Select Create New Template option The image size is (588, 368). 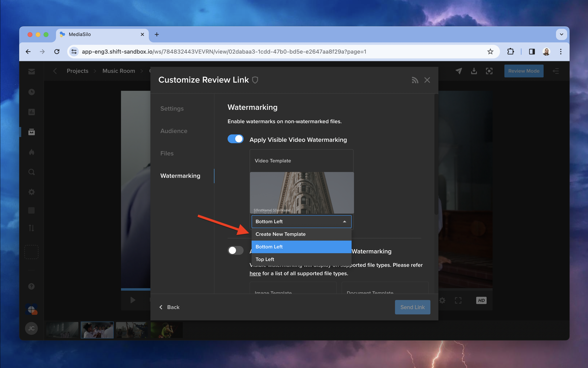[x=301, y=234]
